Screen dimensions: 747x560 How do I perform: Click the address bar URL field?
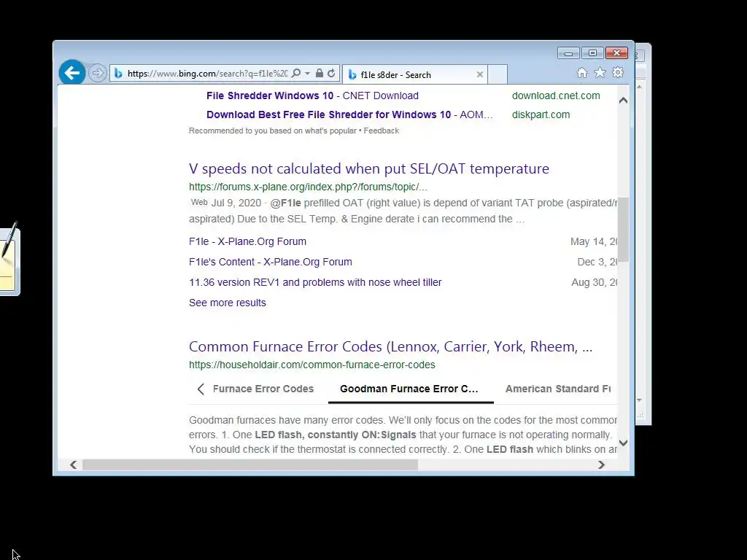(x=207, y=74)
